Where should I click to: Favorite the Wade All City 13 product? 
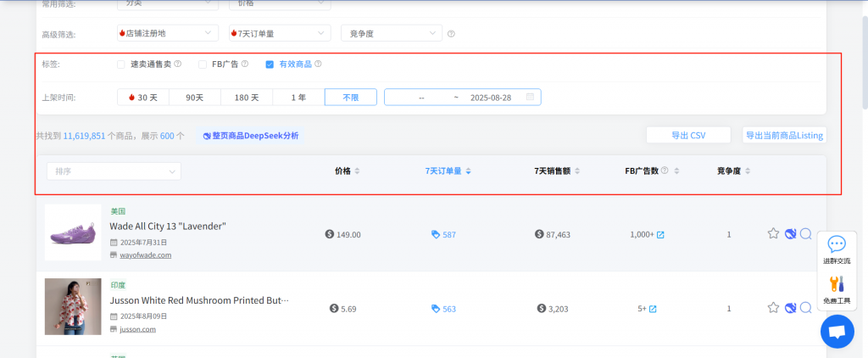click(x=773, y=234)
